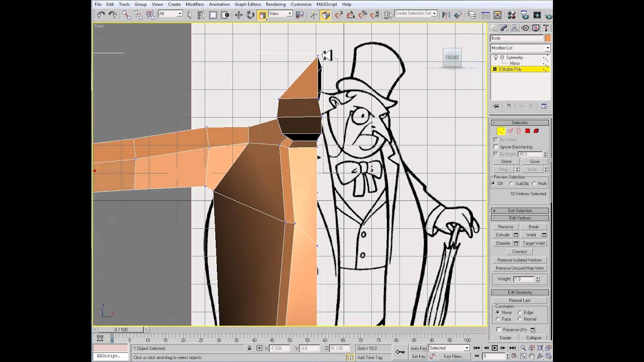Click the Redo arrow in main toolbar
Screen dimensions: 644x362
coord(113,15)
